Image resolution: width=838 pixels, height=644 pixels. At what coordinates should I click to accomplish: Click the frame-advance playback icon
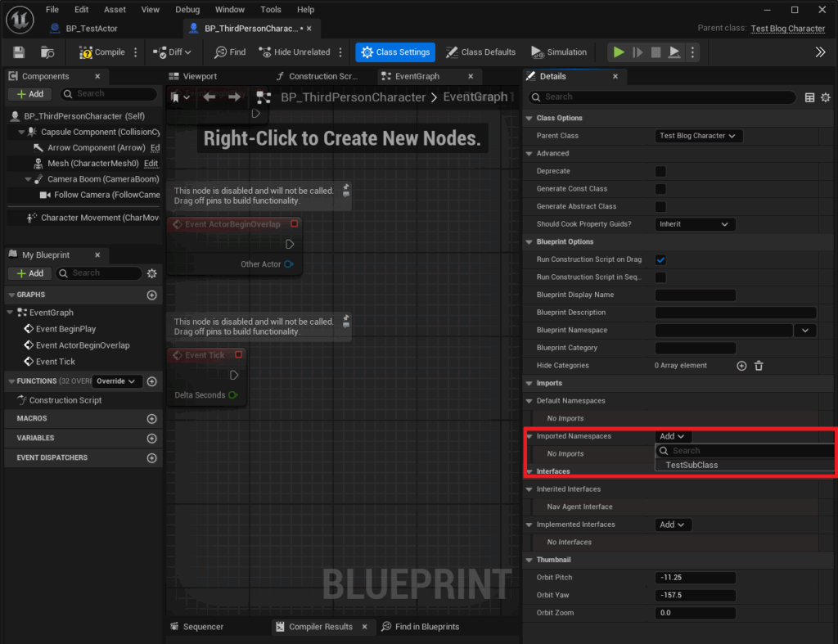coord(638,52)
